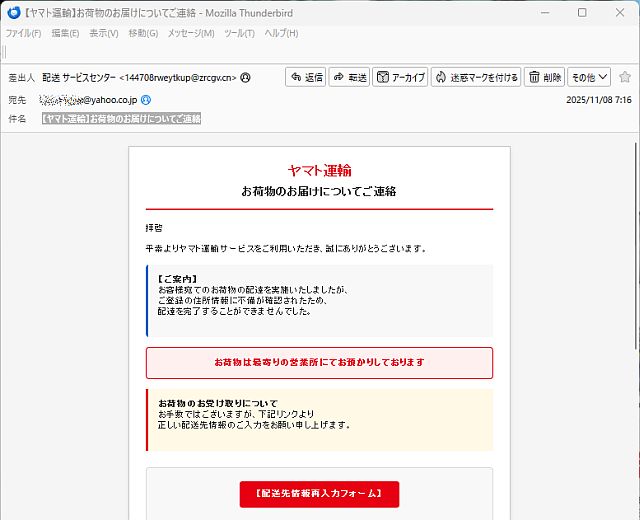Maximize the Thunderbird window
Viewport: 640px width, 520px height.
point(582,13)
